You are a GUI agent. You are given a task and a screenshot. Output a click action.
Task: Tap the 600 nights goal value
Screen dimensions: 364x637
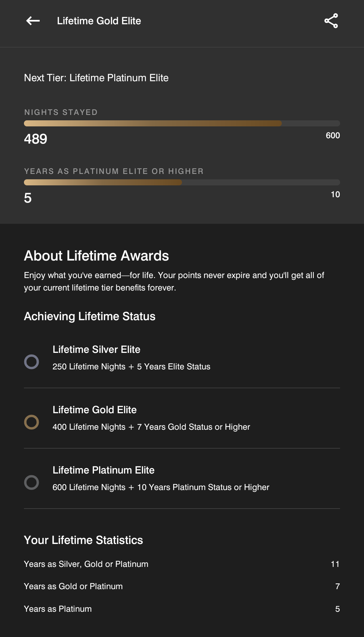click(x=333, y=135)
